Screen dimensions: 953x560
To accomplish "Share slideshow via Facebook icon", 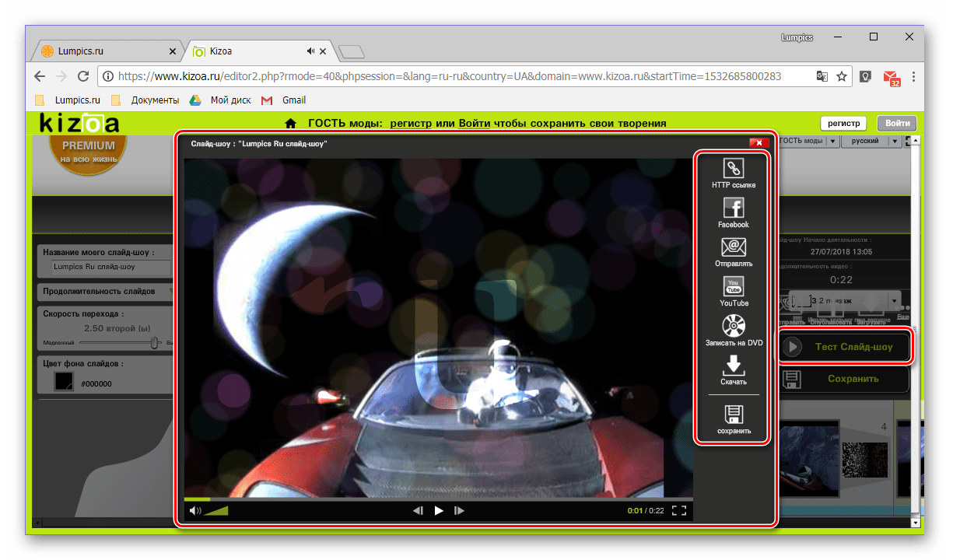I will (x=733, y=207).
